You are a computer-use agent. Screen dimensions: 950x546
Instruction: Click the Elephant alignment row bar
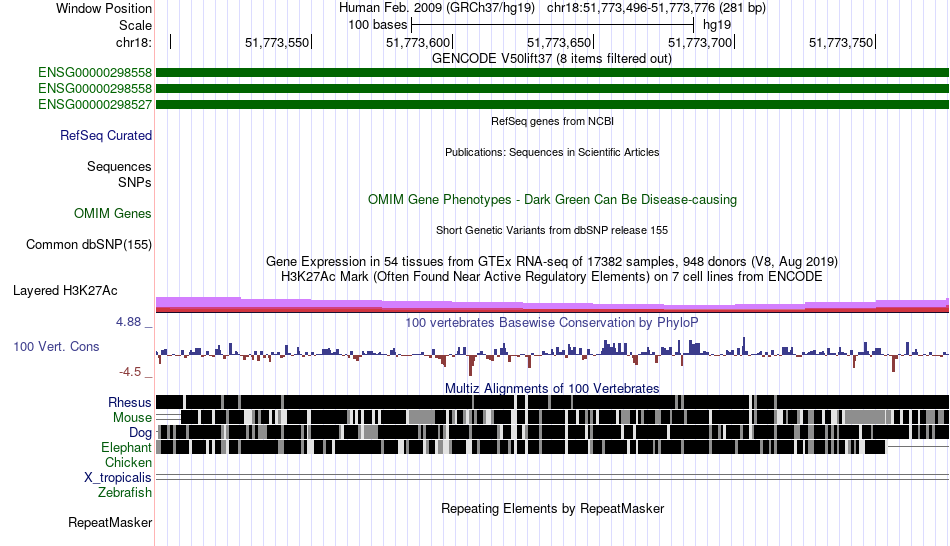tap(521, 447)
